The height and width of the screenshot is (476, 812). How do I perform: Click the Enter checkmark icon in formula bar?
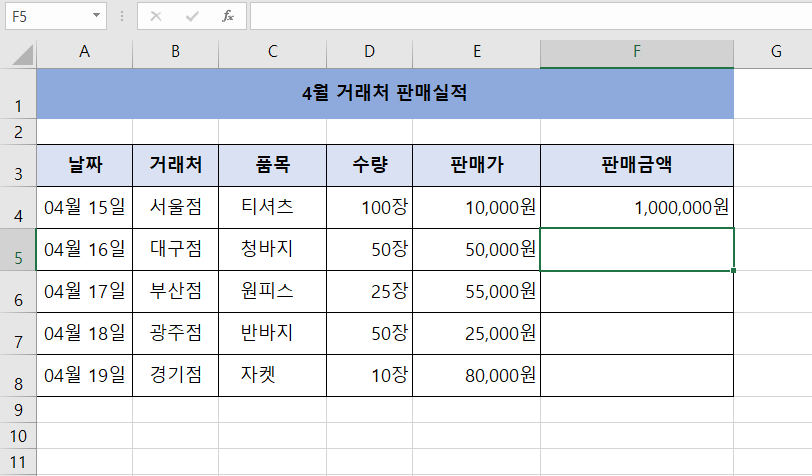pos(192,16)
